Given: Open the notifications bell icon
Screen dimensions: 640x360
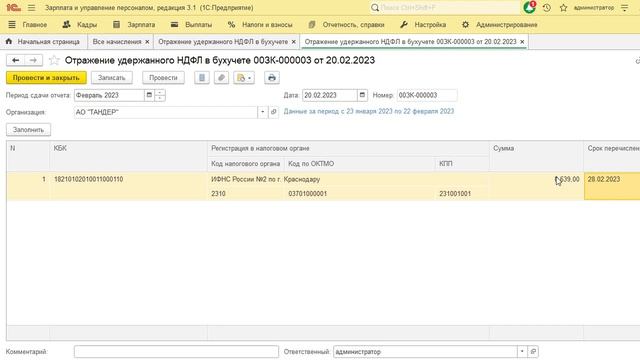Looking at the screenshot, I should click(529, 7).
